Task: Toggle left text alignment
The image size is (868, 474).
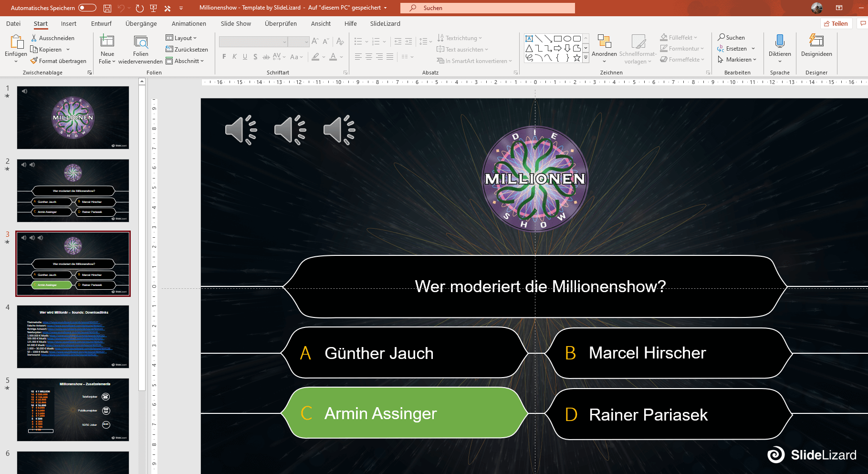Action: pos(358,57)
